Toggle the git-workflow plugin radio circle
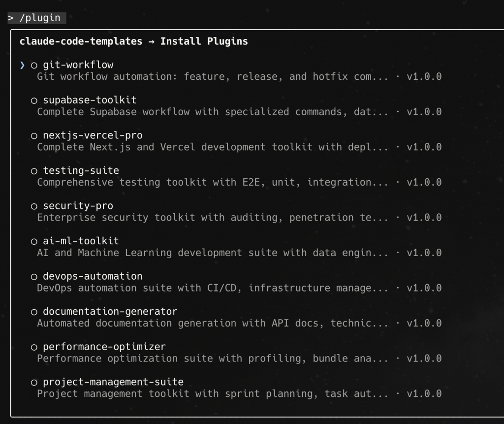The width and height of the screenshot is (504, 424). [x=34, y=65]
